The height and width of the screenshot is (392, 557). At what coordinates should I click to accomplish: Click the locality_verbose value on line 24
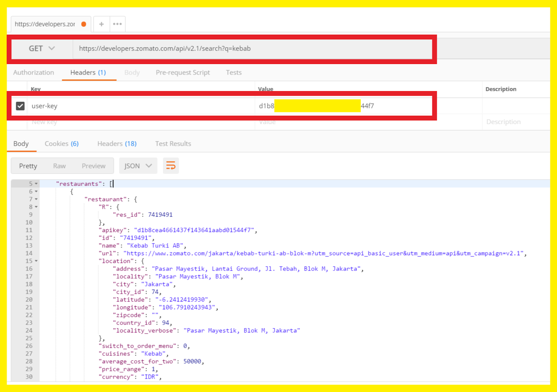pos(242,330)
